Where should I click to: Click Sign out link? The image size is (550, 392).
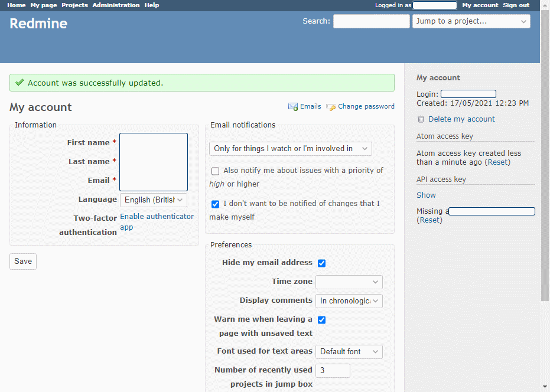516,5
